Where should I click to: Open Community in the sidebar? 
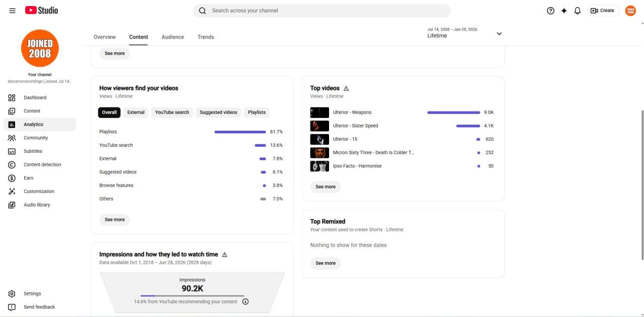[40, 138]
